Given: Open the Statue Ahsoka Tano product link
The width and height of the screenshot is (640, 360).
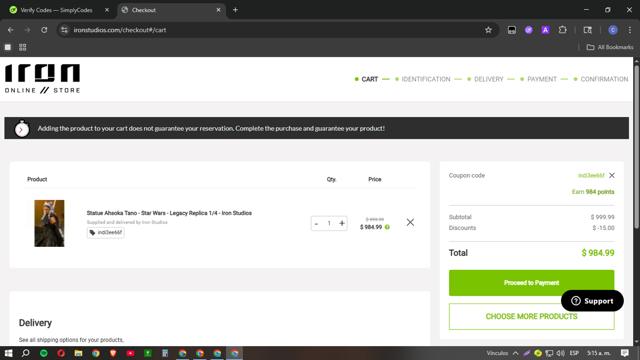Looking at the screenshot, I should (169, 213).
